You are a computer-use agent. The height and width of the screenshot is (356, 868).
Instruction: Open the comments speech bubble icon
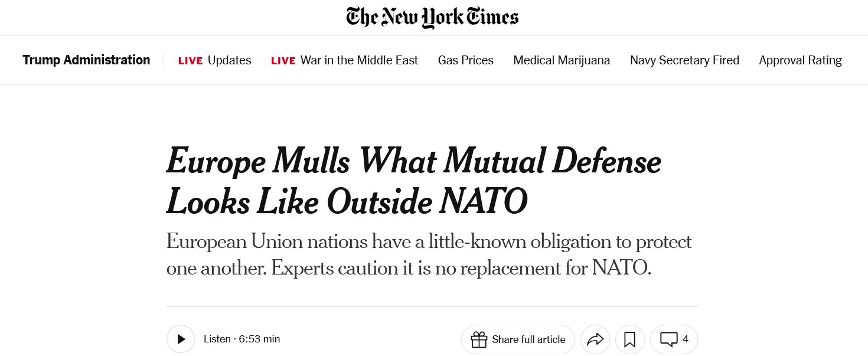click(x=668, y=339)
